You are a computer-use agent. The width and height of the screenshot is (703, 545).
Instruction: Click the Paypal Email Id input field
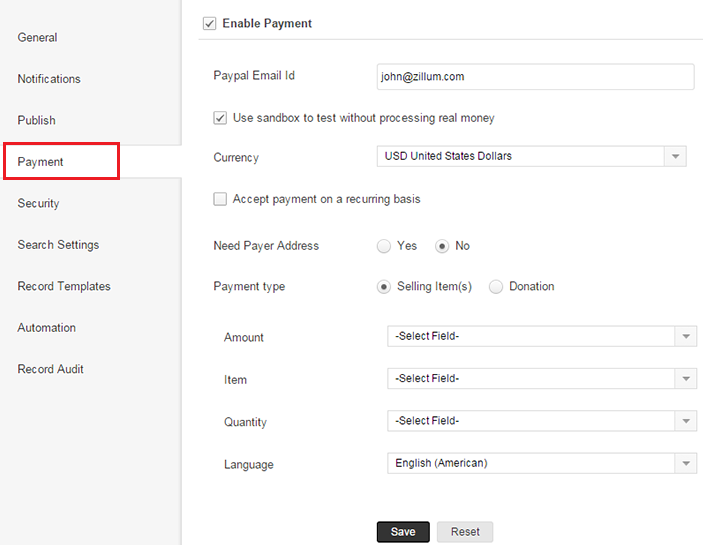[x=535, y=77]
